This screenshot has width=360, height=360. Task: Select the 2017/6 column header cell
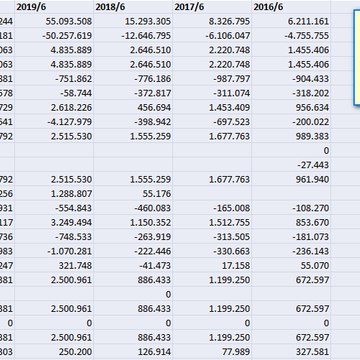pos(212,7)
